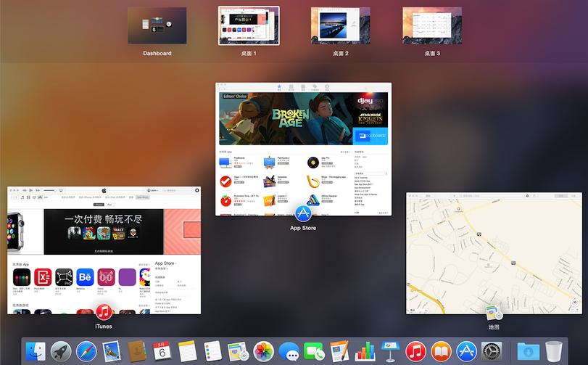
Task: Switch to 桌面 2 space thumbnail
Action: [341, 25]
